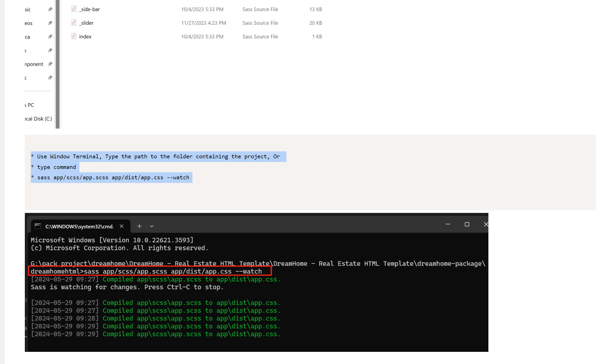Viewport: 596px width, 364px height.
Task: Click the cmd icon in terminal tab
Action: coord(38,226)
